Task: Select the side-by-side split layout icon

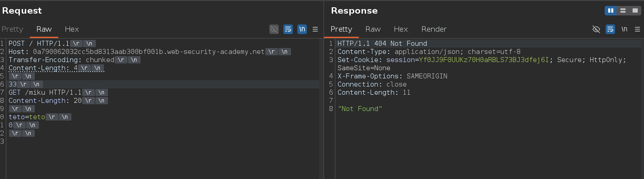Action: click(x=611, y=10)
